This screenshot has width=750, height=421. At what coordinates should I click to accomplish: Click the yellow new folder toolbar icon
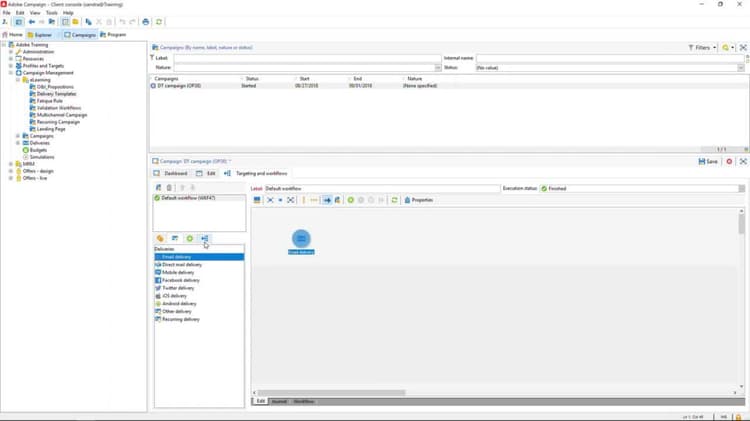(76, 22)
